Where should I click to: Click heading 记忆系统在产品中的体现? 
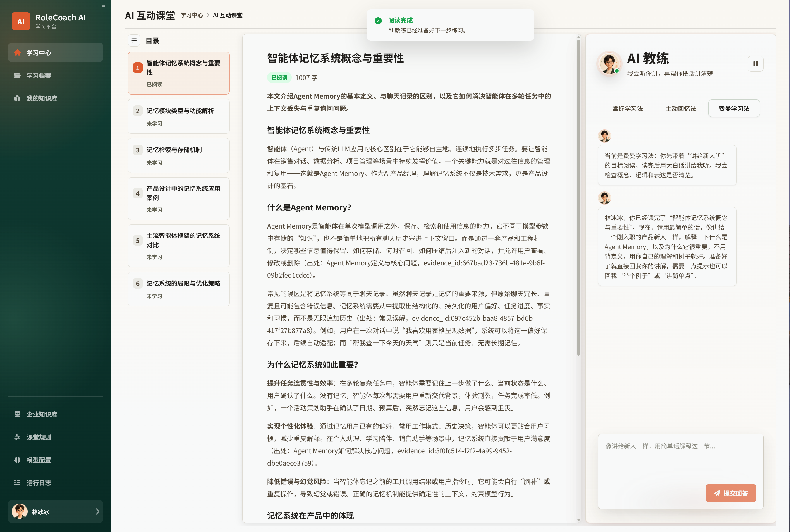point(310,516)
